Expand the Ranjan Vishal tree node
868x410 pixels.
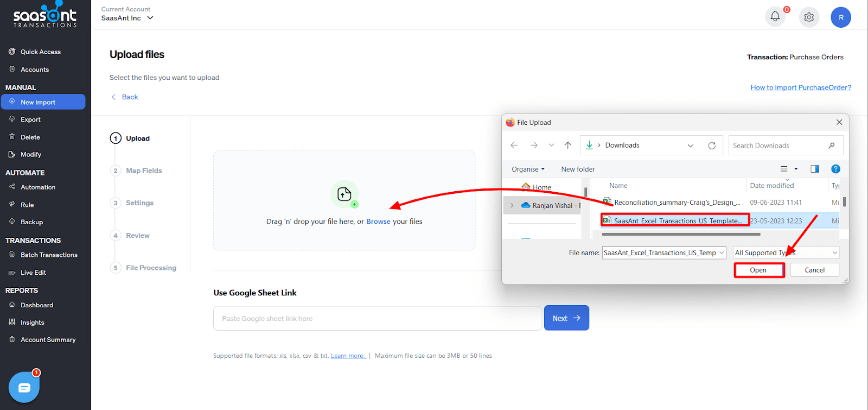coord(512,205)
